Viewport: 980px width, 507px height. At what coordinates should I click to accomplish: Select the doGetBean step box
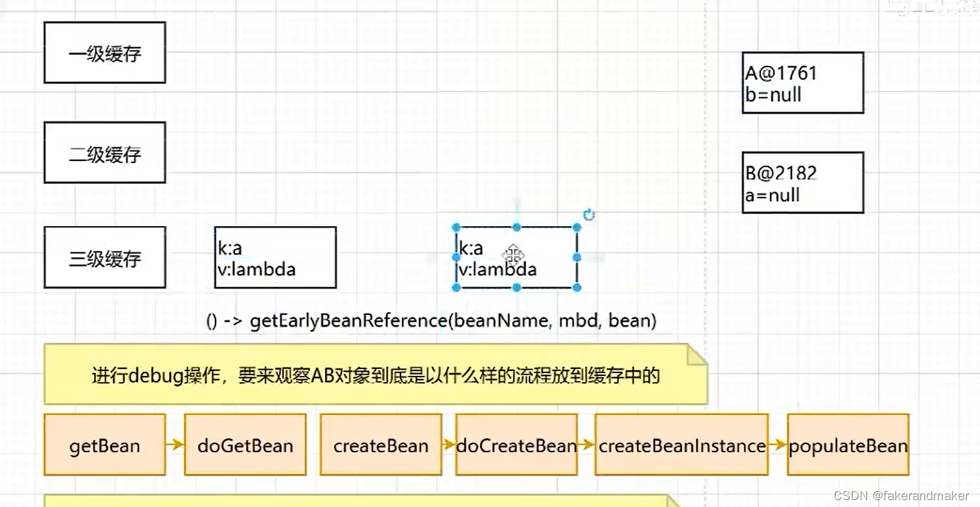click(245, 445)
